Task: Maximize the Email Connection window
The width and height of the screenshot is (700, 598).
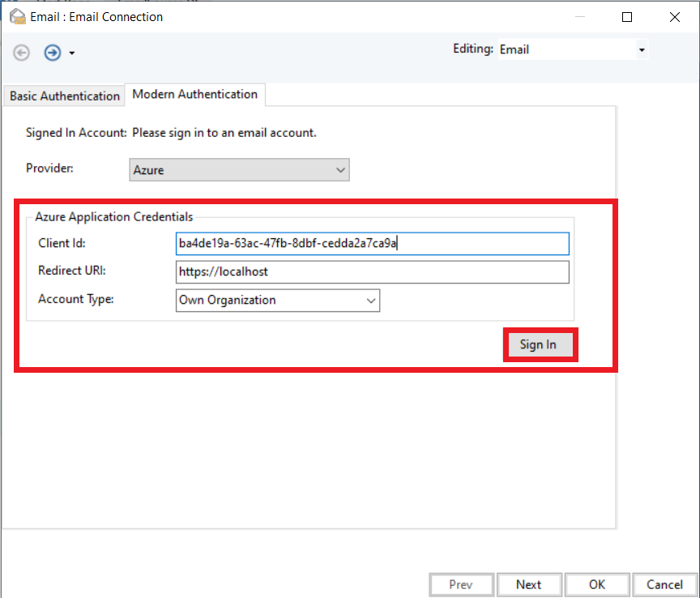Action: pyautogui.click(x=626, y=17)
